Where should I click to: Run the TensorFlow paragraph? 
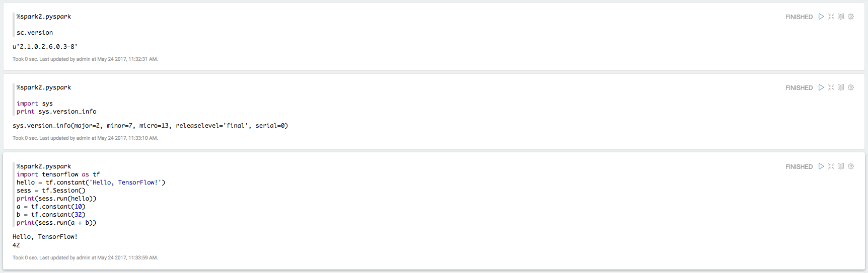click(x=821, y=166)
